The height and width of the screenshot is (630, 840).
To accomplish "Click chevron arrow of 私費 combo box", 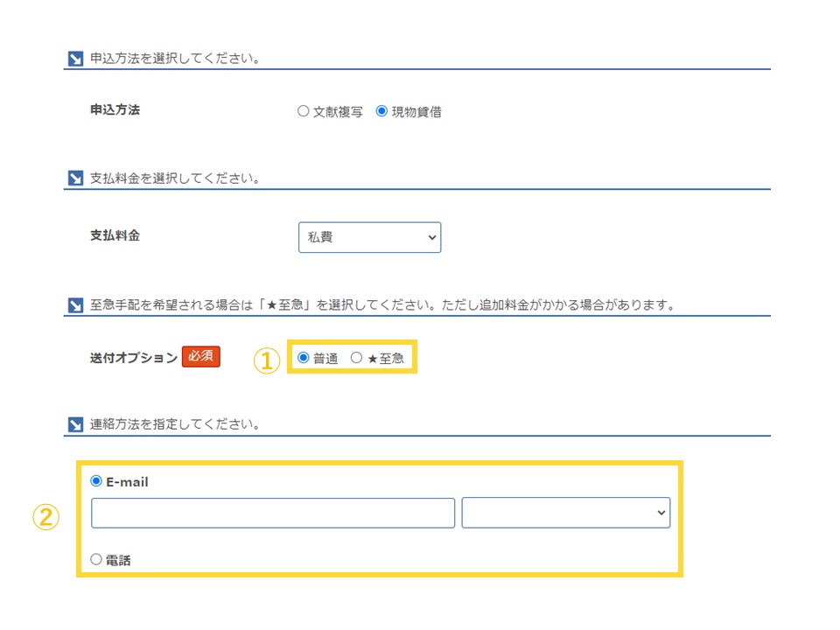I will 431,237.
